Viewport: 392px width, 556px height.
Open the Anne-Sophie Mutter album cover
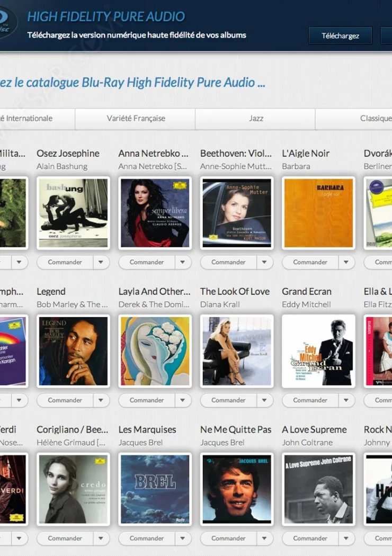click(237, 213)
